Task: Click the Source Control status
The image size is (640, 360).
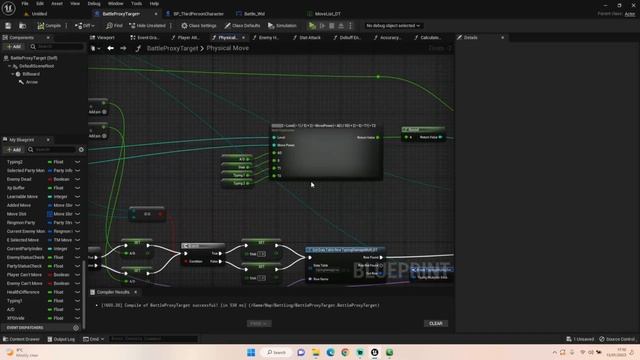Action: [x=617, y=339]
